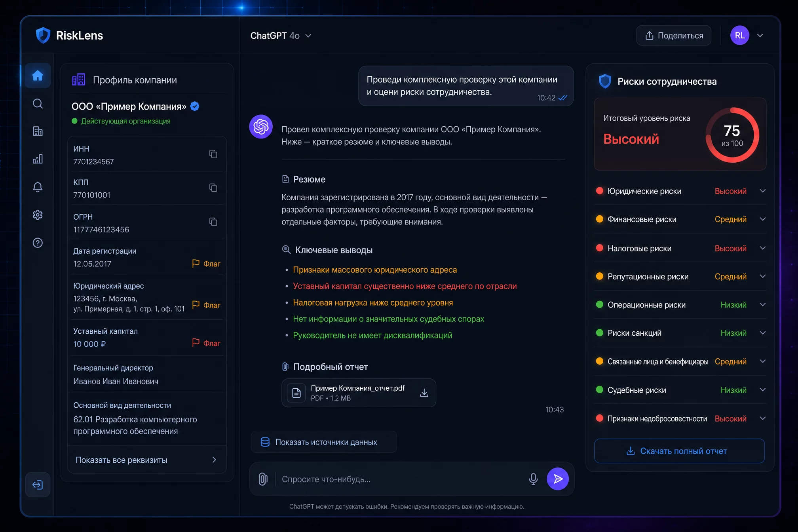Image resolution: width=798 pixels, height=532 pixels.
Task: Open the Help question mark icon
Action: (38, 243)
